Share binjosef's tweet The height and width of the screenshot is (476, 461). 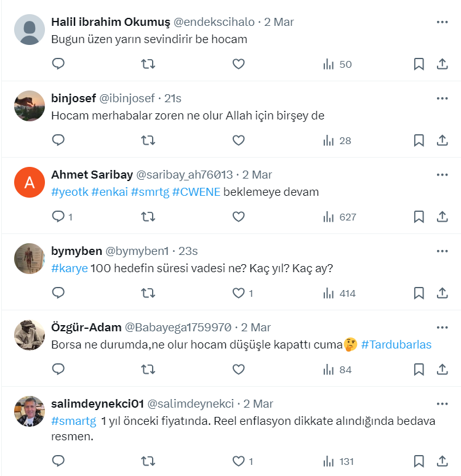click(442, 140)
